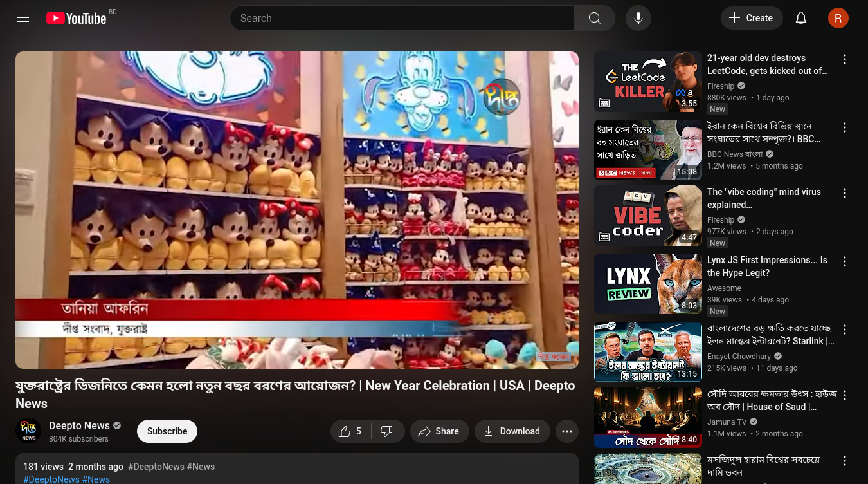The width and height of the screenshot is (868, 484).
Task: Open Fireship channel under LeetCode video
Action: click(721, 86)
